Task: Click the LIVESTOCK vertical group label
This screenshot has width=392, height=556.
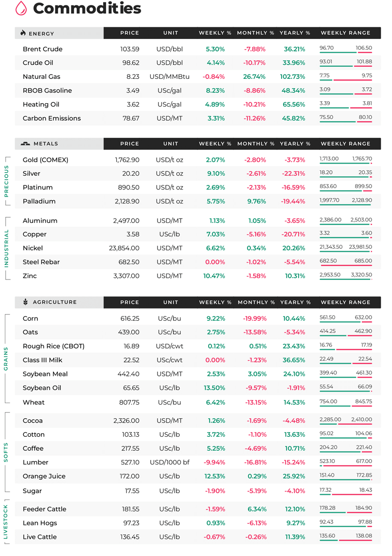Action: click(6, 521)
